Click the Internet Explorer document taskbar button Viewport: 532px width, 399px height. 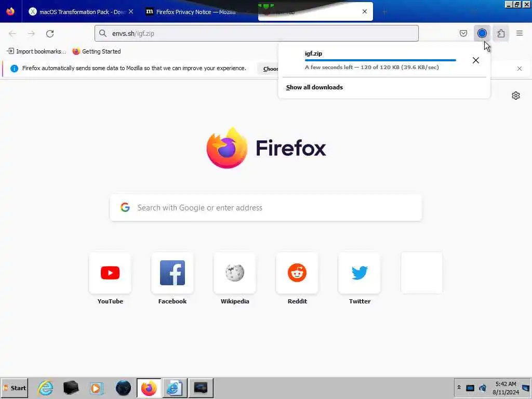[x=175, y=388]
